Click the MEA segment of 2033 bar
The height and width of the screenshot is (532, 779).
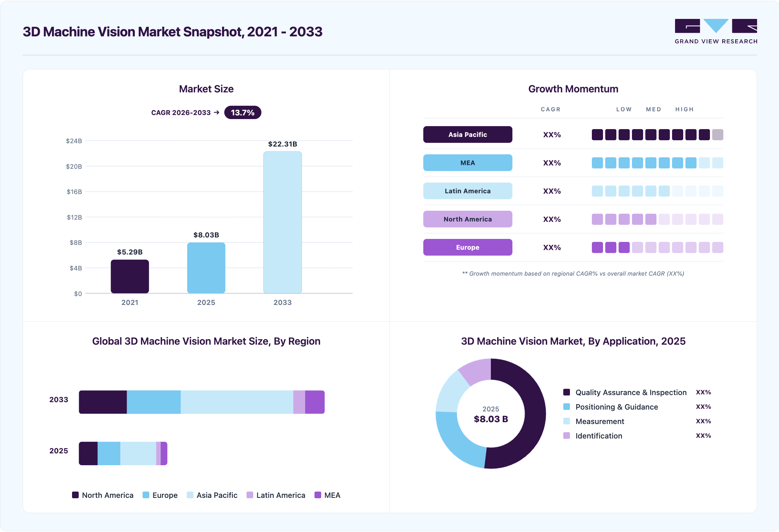pos(315,402)
